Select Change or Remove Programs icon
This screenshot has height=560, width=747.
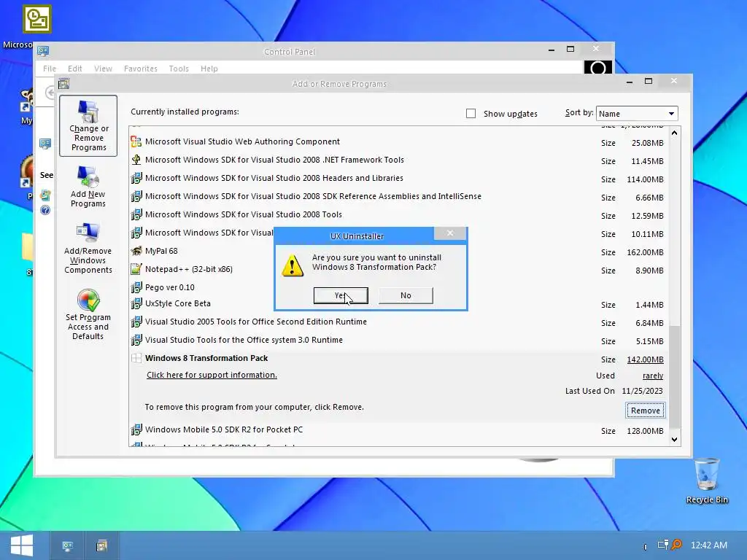click(x=88, y=125)
